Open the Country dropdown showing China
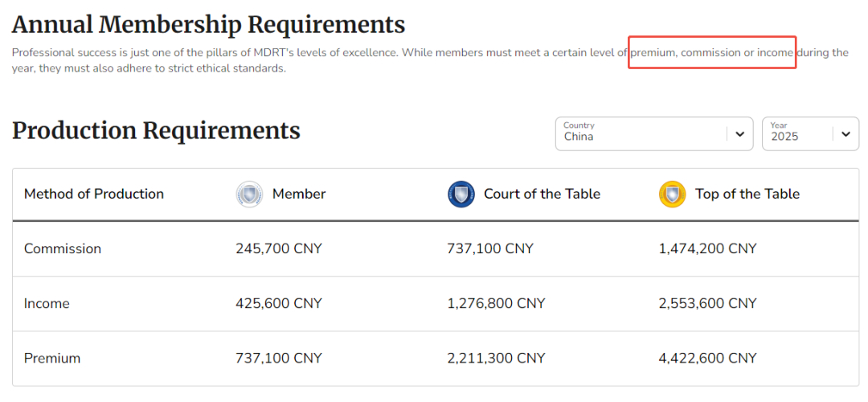Viewport: 868px width, 402px height. tap(653, 133)
